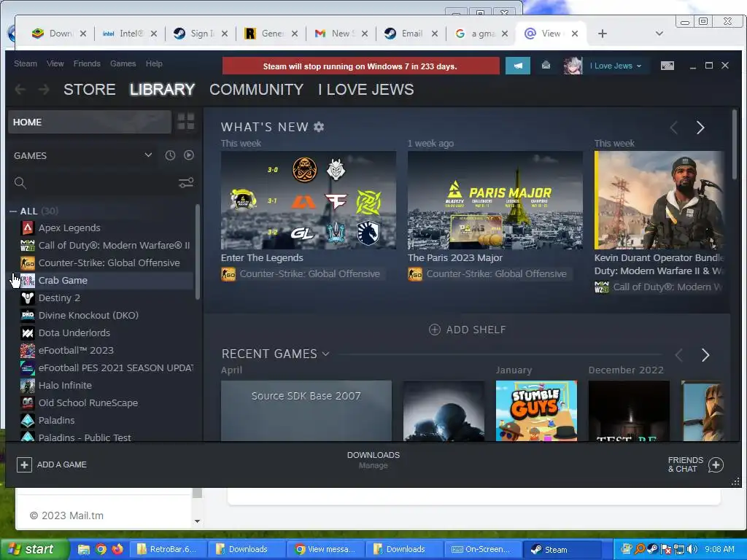
Task: Open Steam announcements megaphone icon
Action: [517, 66]
